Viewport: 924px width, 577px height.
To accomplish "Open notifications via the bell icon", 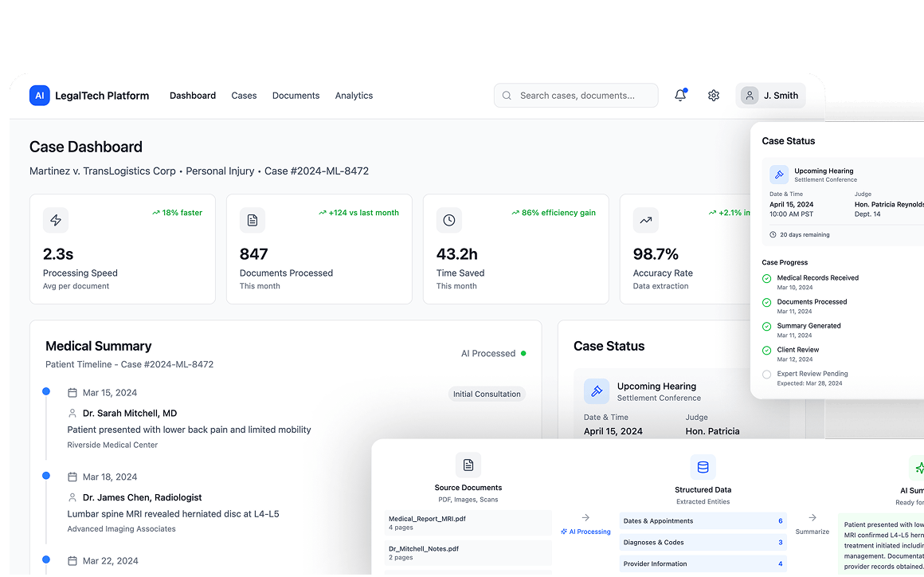I will pyautogui.click(x=680, y=95).
